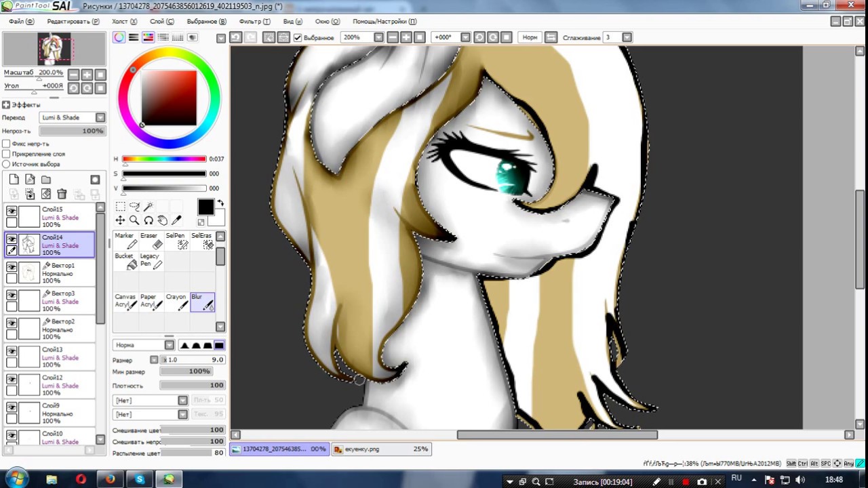The height and width of the screenshot is (488, 868).
Task: Click the black foreground color swatch
Action: (205, 207)
